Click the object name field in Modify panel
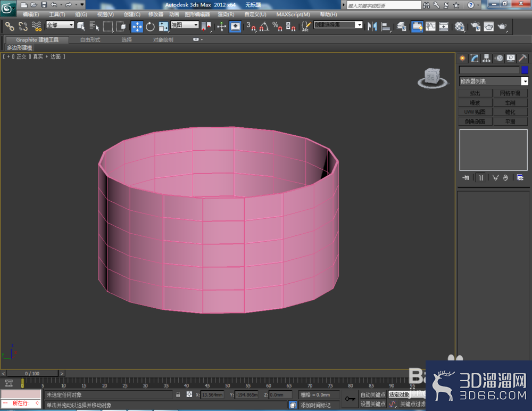Viewport: 532px width, 411px height. coord(489,70)
